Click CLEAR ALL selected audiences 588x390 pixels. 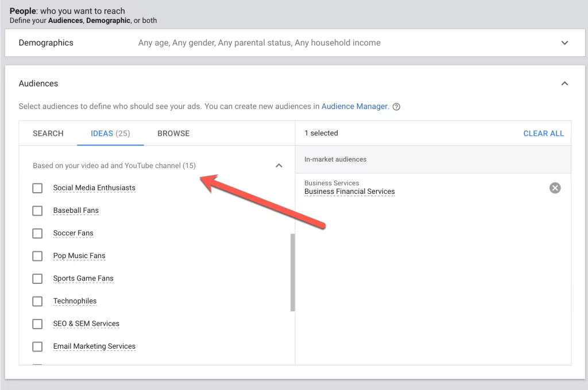[x=543, y=134]
